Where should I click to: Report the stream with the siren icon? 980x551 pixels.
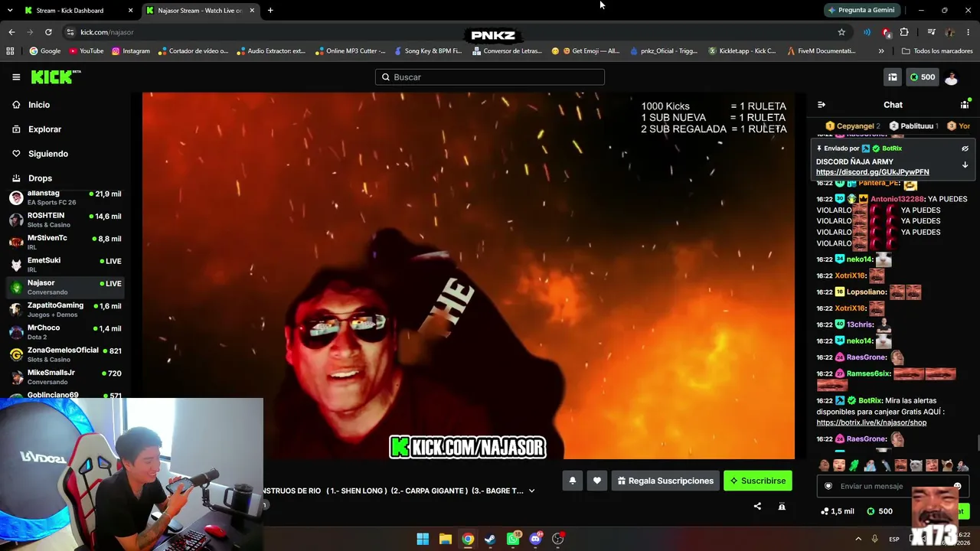782,506
